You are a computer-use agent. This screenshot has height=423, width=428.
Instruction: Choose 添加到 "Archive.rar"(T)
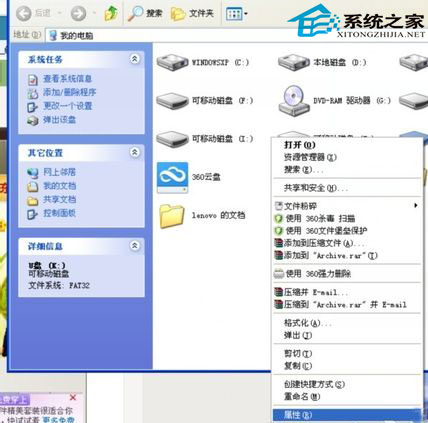347,255
